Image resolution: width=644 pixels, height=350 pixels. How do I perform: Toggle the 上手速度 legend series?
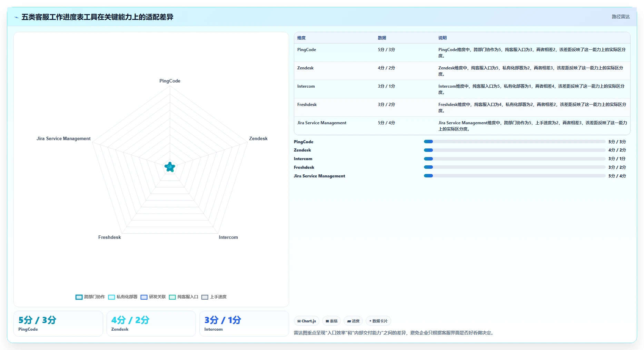tap(214, 297)
